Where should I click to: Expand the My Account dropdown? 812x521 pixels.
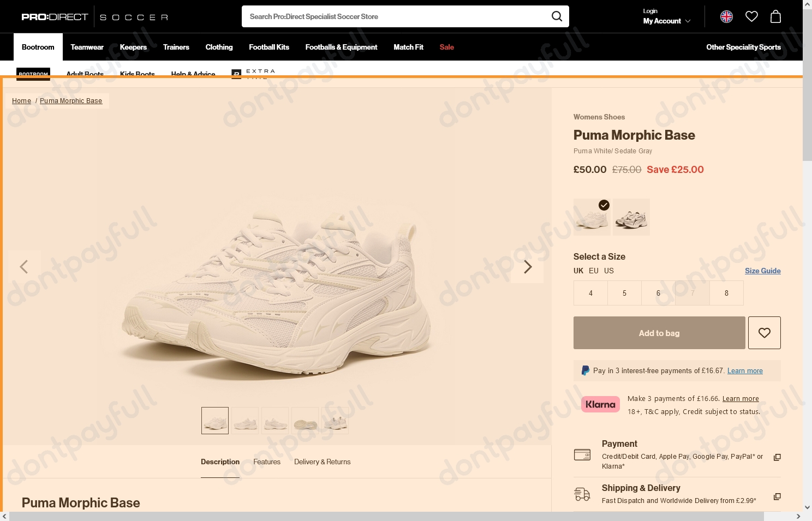[666, 21]
